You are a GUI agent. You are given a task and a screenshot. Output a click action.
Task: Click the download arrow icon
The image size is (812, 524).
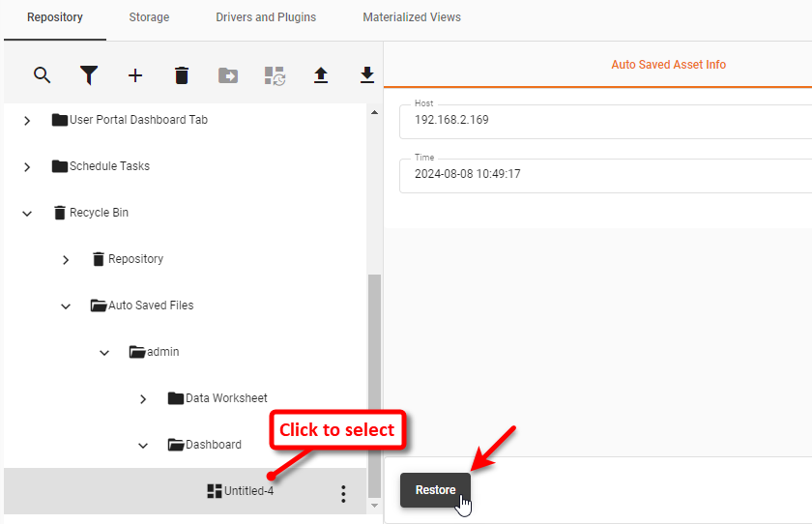point(367,75)
